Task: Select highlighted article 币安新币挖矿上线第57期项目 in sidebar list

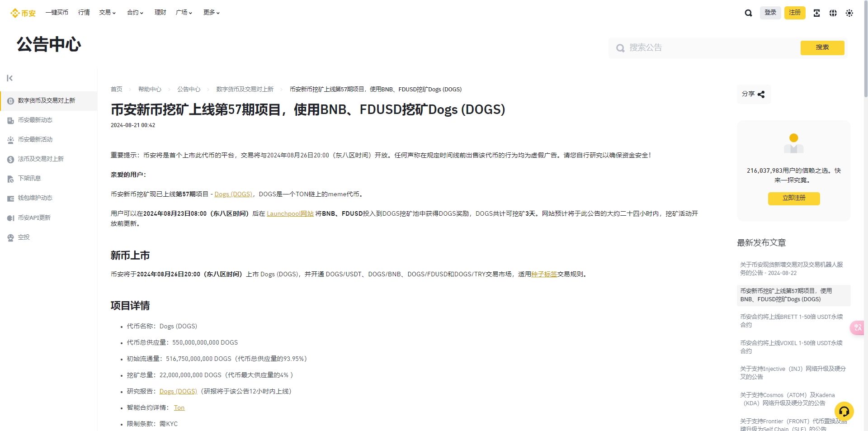Action: point(793,295)
